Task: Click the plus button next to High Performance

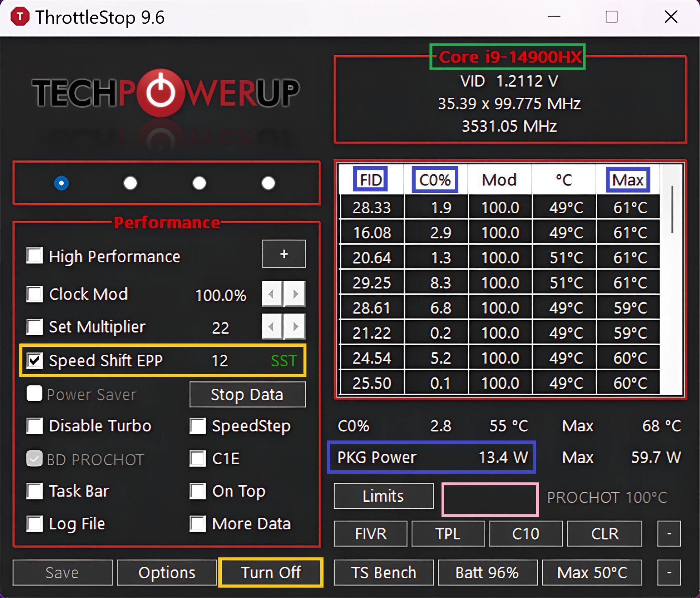Action: 284,254
